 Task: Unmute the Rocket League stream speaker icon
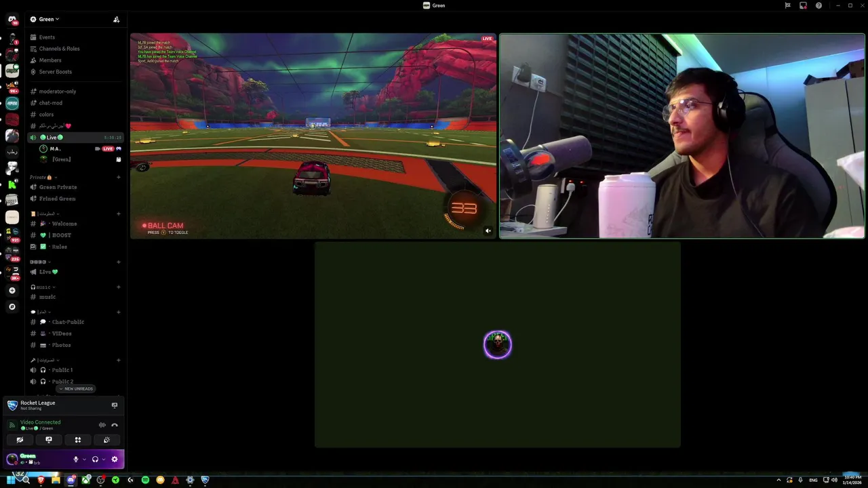click(x=488, y=230)
